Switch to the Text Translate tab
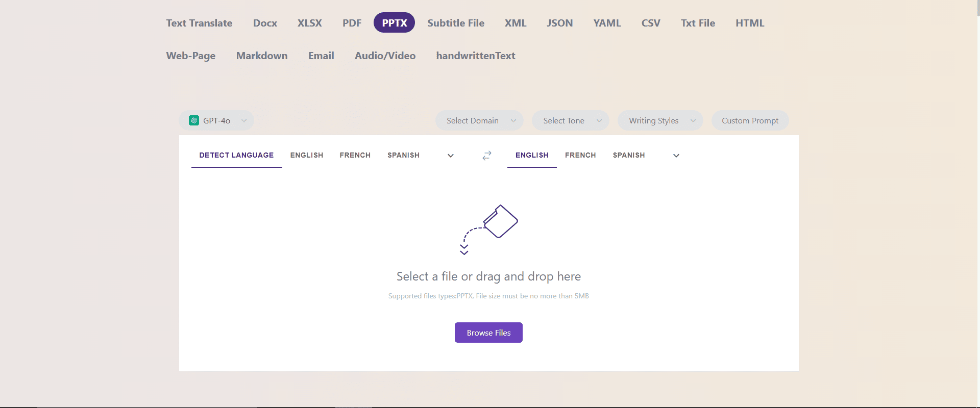Image resolution: width=980 pixels, height=408 pixels. coord(199,23)
